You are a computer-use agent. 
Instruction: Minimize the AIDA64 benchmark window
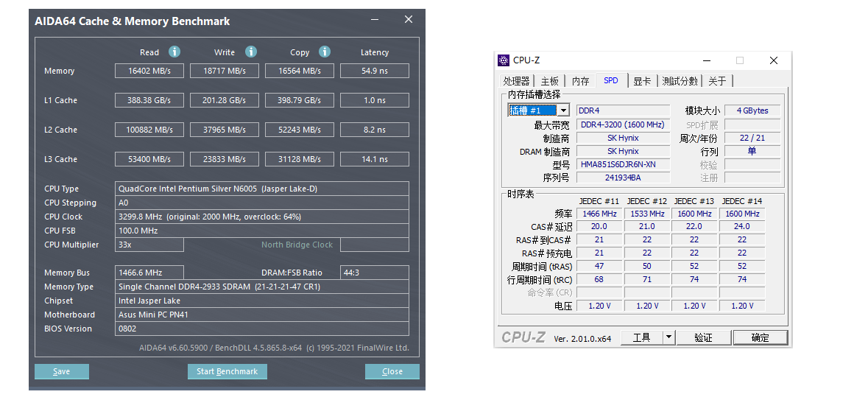[x=376, y=20]
